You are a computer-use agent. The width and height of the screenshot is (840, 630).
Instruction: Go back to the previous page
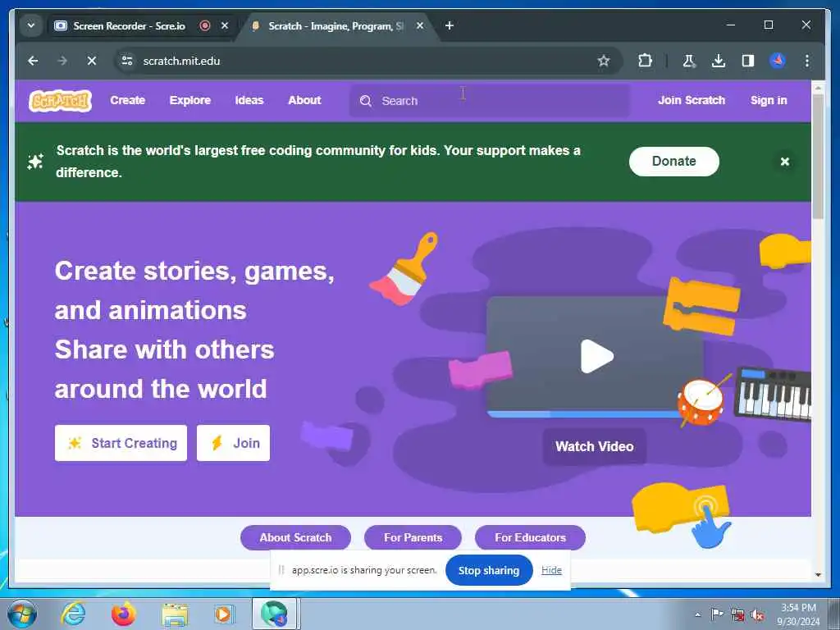(x=33, y=61)
